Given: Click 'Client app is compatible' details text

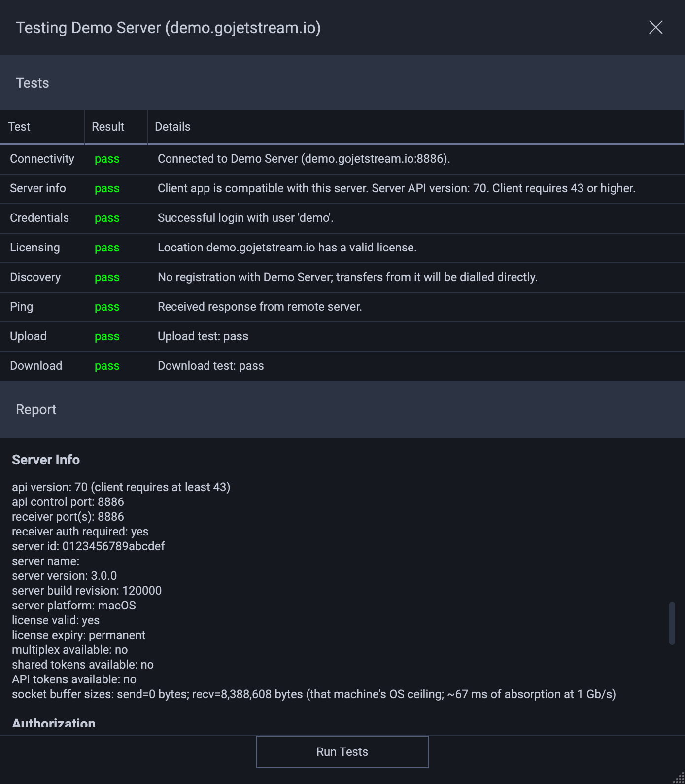Looking at the screenshot, I should pos(397,188).
